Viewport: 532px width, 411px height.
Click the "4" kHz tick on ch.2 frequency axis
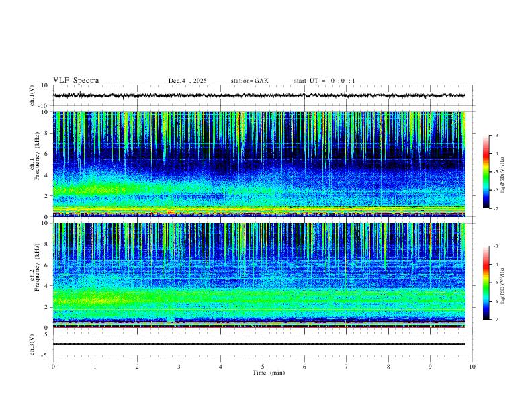click(46, 286)
